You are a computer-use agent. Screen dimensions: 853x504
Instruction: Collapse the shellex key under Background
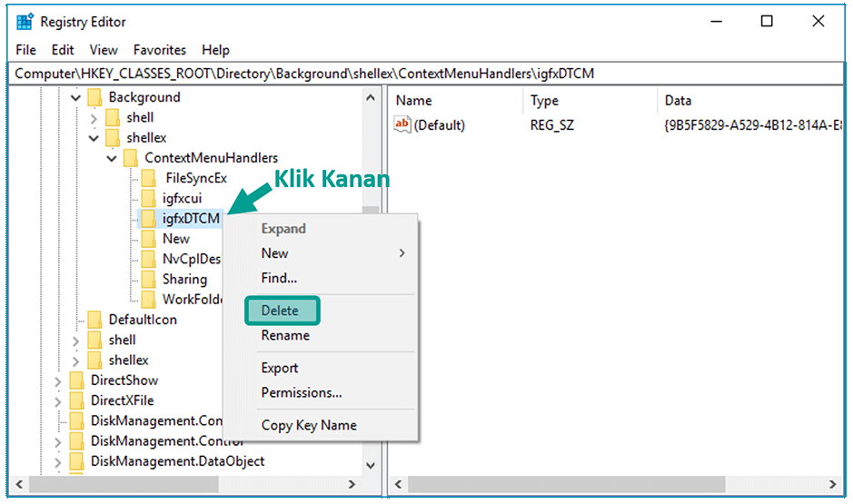[94, 138]
